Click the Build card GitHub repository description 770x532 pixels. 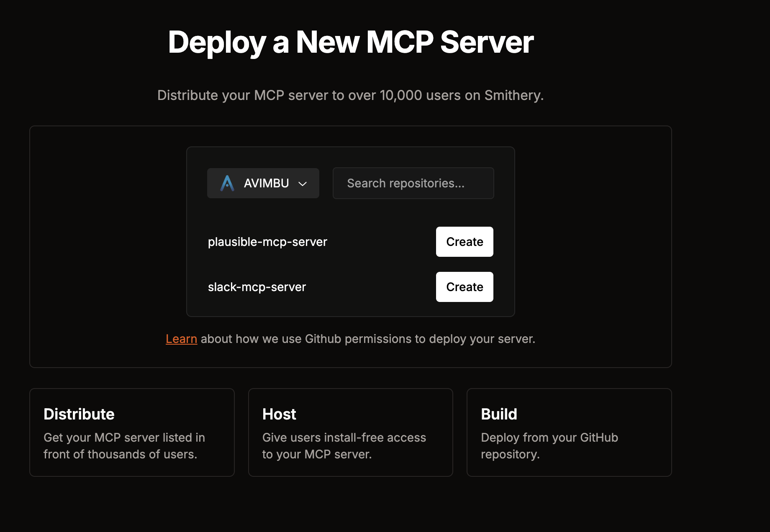tap(549, 446)
